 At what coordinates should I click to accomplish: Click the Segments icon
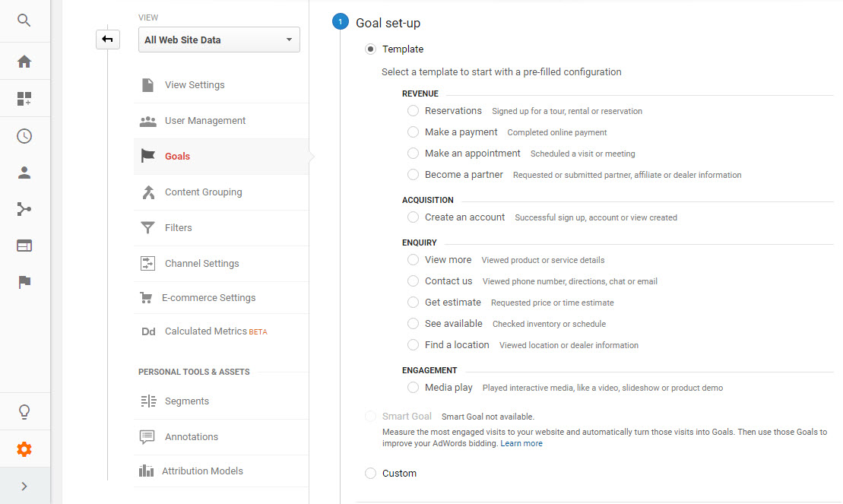148,401
